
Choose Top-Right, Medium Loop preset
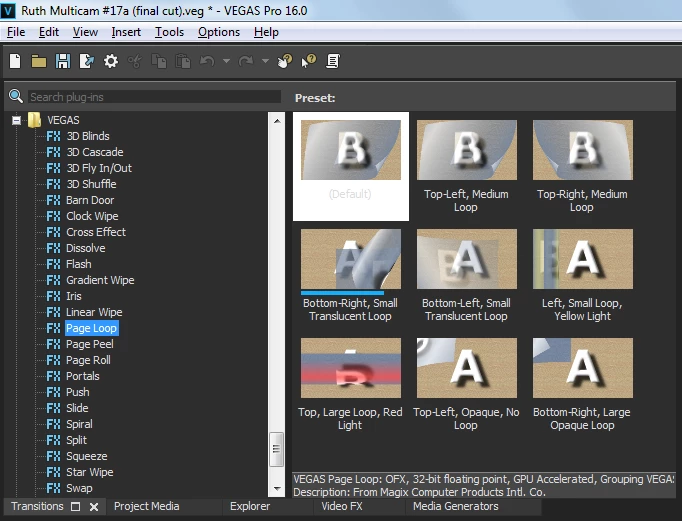tap(583, 150)
